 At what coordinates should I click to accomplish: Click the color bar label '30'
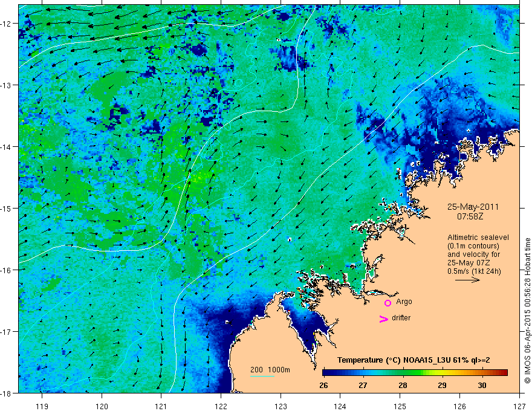[x=482, y=385]
